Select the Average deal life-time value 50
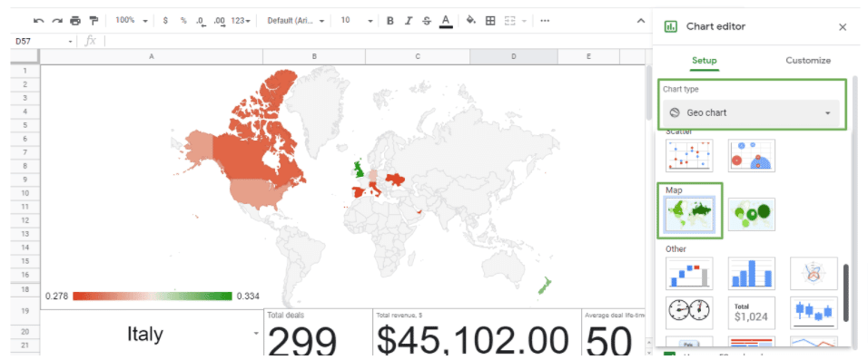The width and height of the screenshot is (868, 360). pos(609,340)
